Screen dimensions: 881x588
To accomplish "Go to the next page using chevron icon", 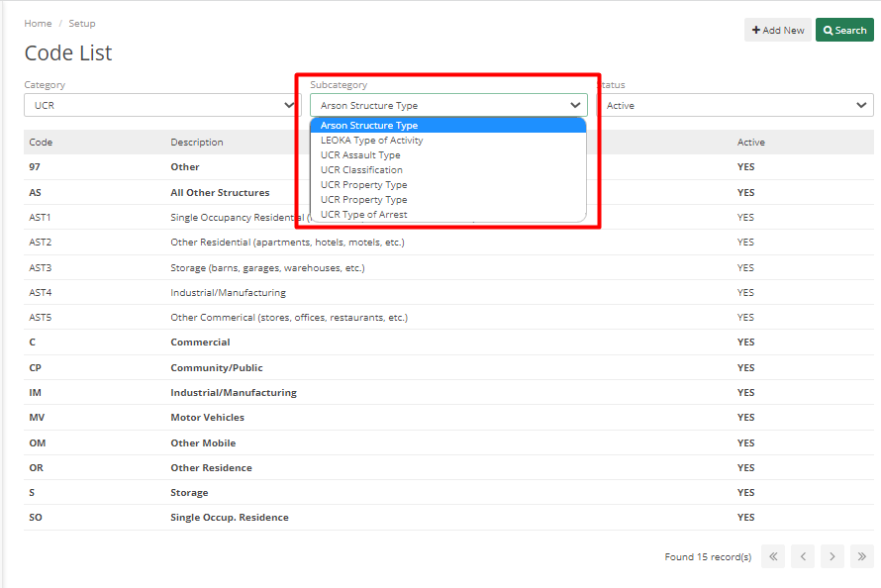I will (x=832, y=556).
